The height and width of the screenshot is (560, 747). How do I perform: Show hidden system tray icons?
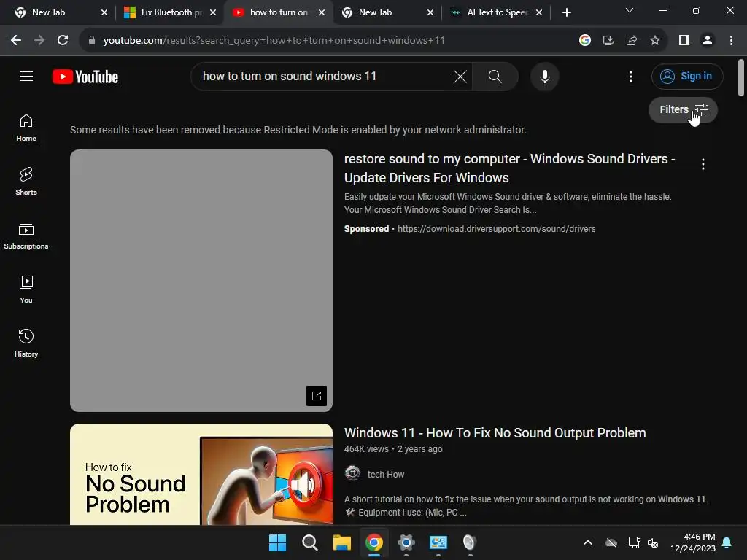point(588,542)
